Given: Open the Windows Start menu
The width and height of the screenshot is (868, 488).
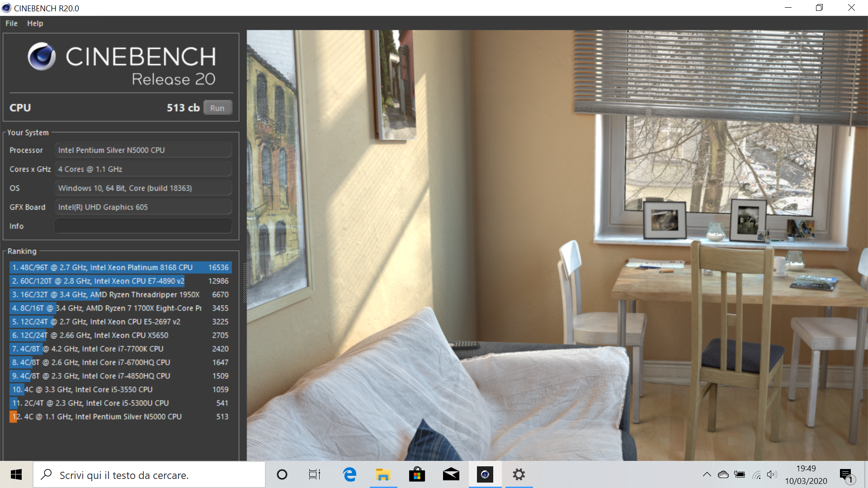Looking at the screenshot, I should coord(16,474).
